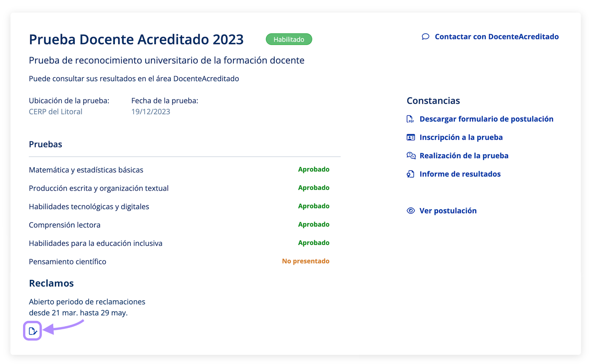Click the chat bubble icon beside Contactar
Screen dimensions: 592x364
pos(425,37)
